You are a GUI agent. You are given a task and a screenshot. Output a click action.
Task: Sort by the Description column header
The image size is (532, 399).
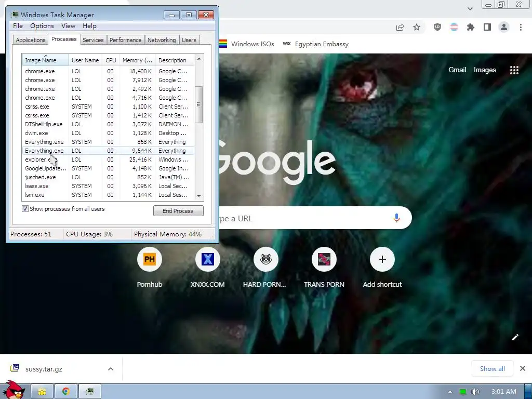tap(175, 60)
